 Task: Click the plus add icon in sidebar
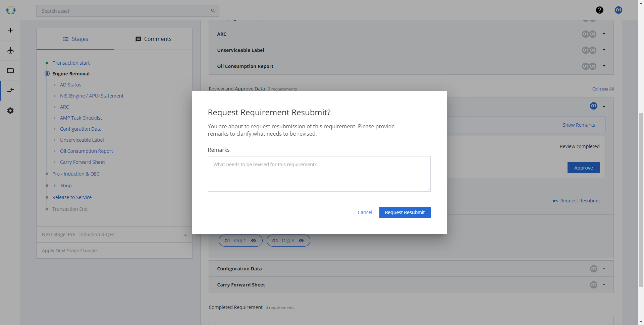click(10, 30)
